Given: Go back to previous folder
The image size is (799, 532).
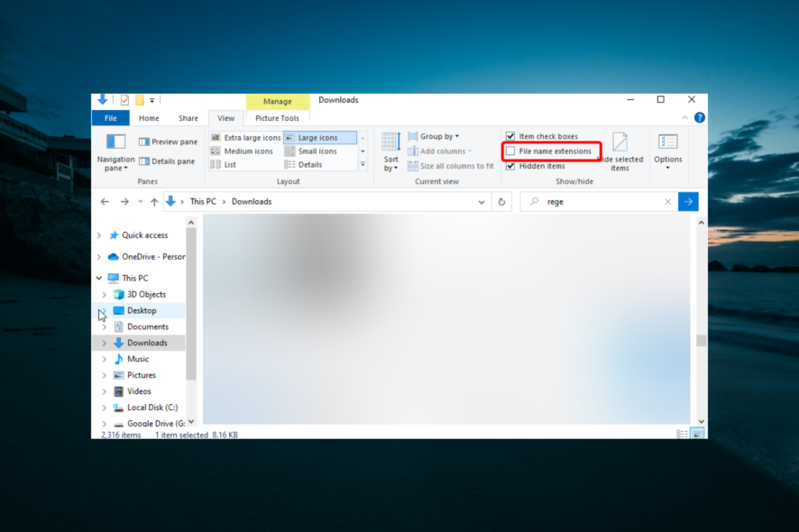Looking at the screenshot, I should tap(105, 202).
